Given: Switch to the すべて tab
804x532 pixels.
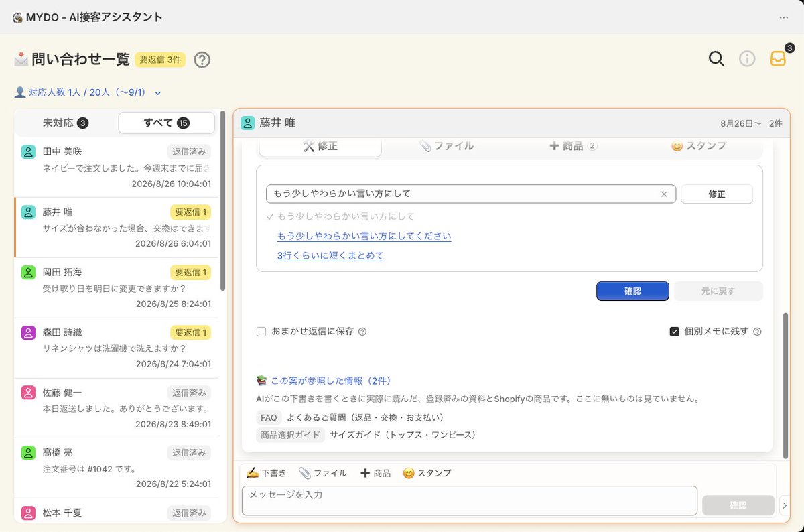Looking at the screenshot, I should point(166,123).
